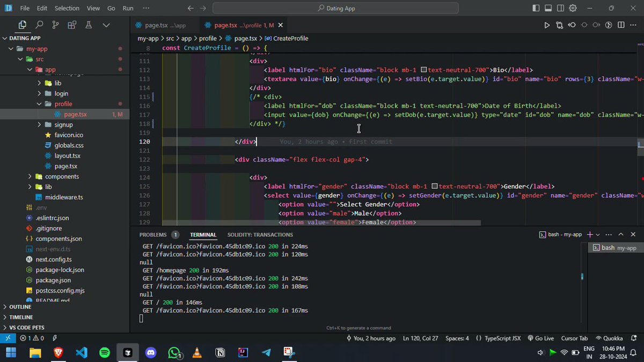
Task: Toggle the bottom panel layout button
Action: [x=548, y=8]
